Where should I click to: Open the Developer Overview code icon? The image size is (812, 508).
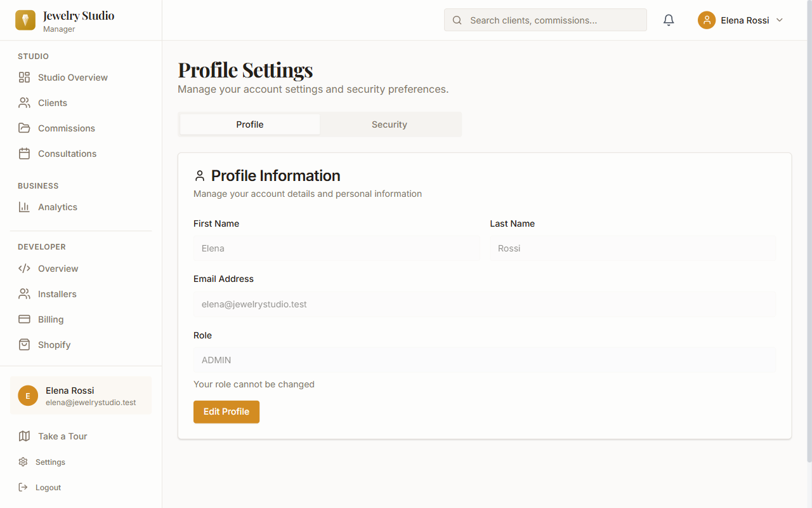pyautogui.click(x=24, y=269)
